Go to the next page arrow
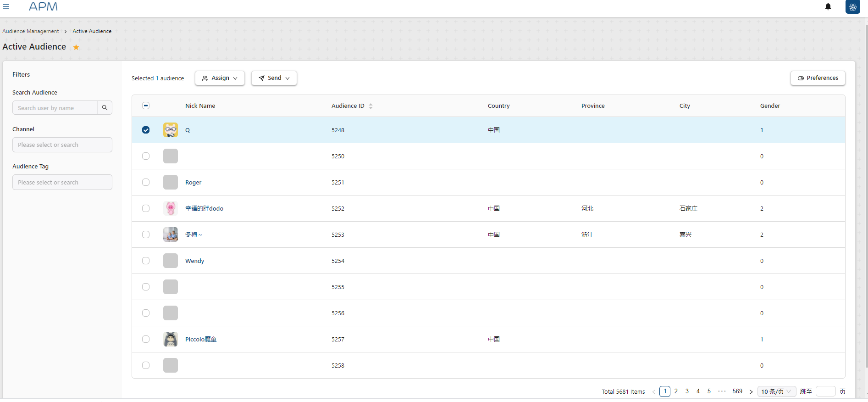Viewport: 868px width, 402px height. (x=751, y=391)
